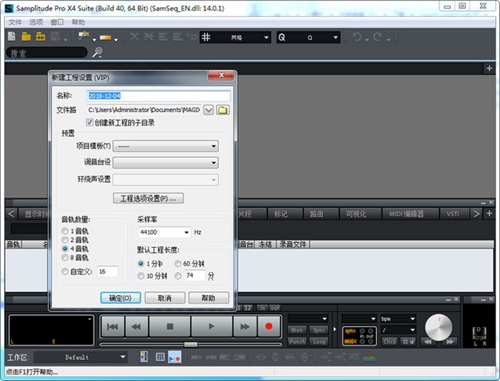This screenshot has width=500, height=381.
Task: Open the 文件 menu
Action: tap(15, 22)
